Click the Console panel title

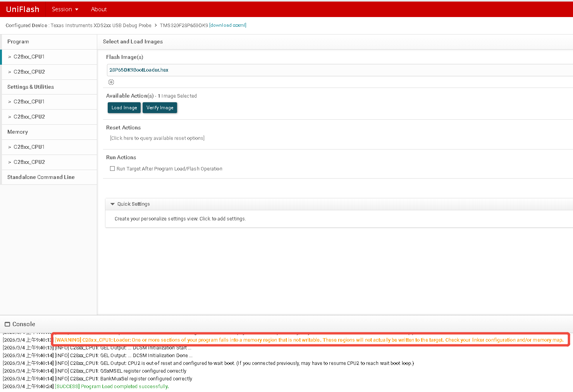(24, 324)
